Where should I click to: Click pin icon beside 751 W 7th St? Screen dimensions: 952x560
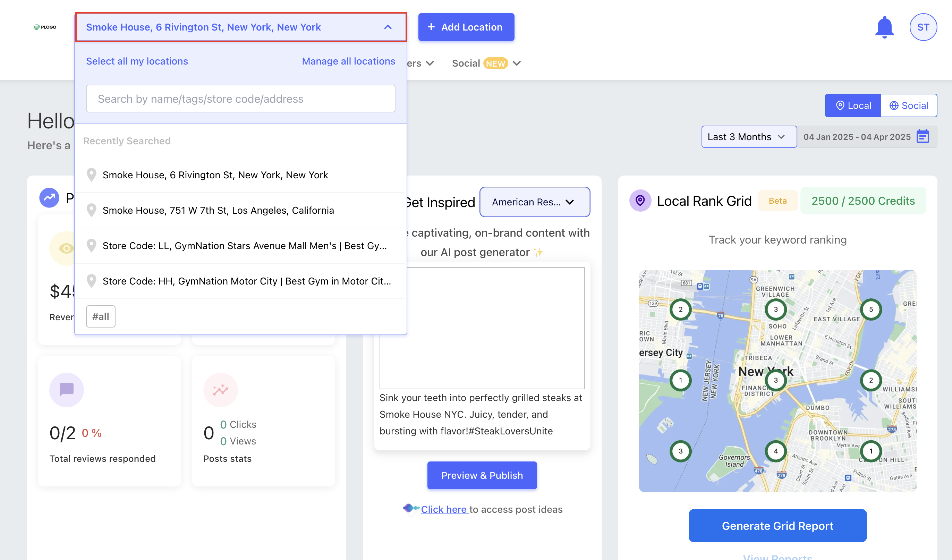pyautogui.click(x=91, y=211)
